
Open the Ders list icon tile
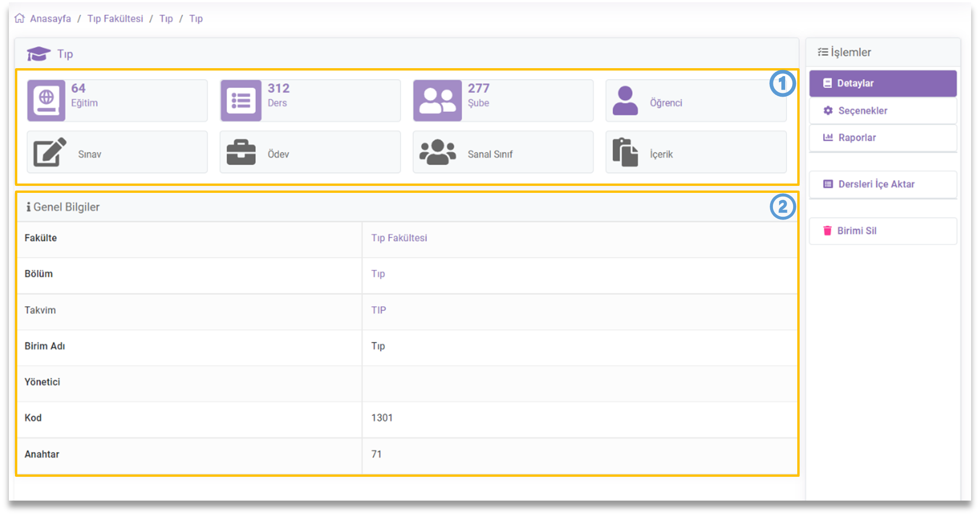point(241,100)
